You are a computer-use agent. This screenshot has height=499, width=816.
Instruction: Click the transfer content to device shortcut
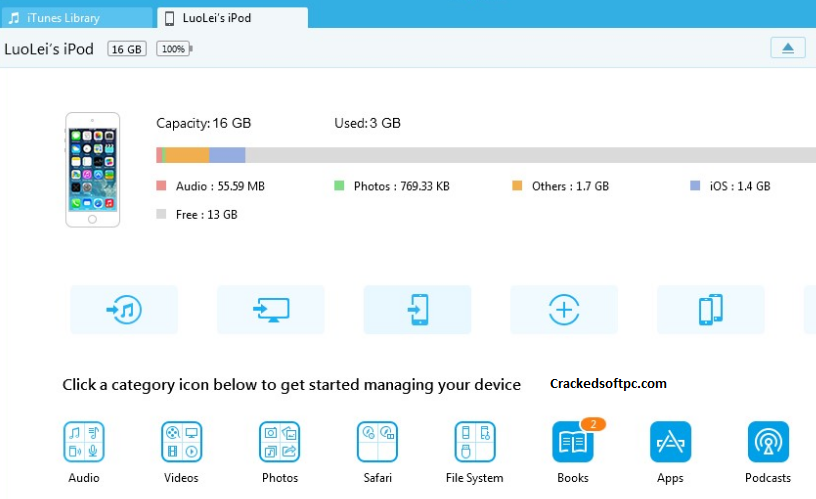point(417,310)
